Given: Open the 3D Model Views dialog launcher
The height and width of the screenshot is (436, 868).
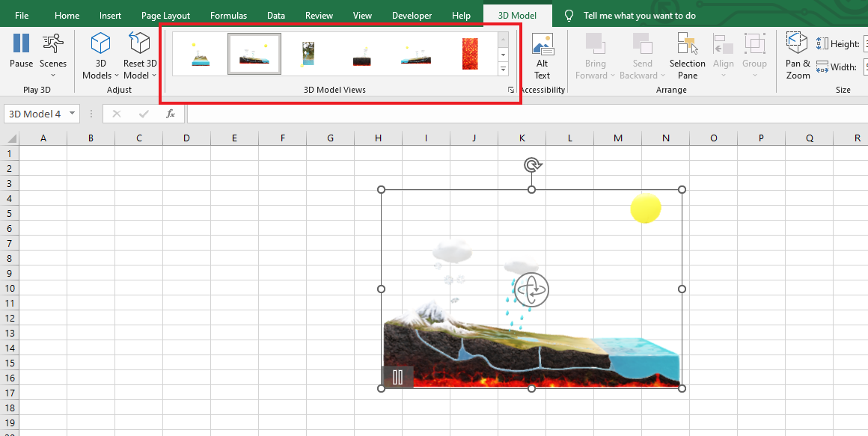Looking at the screenshot, I should tap(510, 89).
